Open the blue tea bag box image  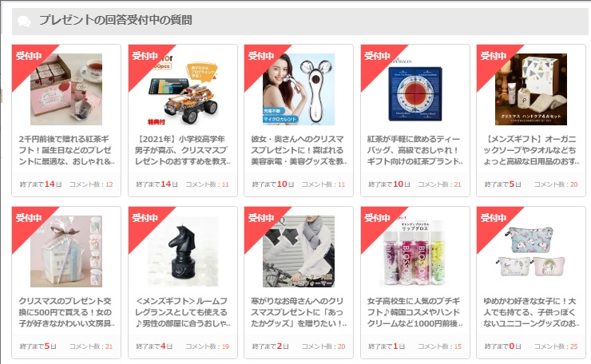(x=415, y=89)
